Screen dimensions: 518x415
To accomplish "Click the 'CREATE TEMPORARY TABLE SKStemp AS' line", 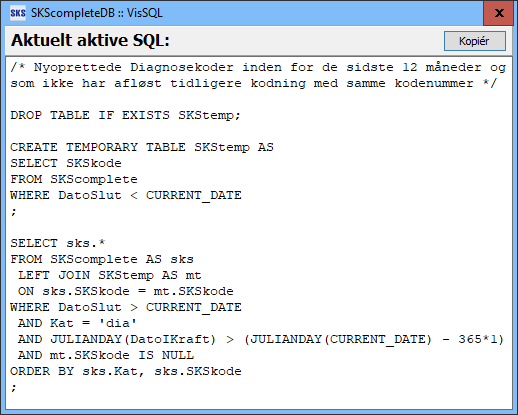I will [142, 147].
